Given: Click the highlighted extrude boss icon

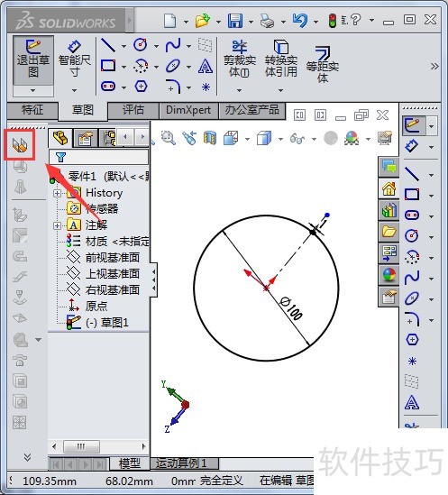Looking at the screenshot, I should (20, 144).
